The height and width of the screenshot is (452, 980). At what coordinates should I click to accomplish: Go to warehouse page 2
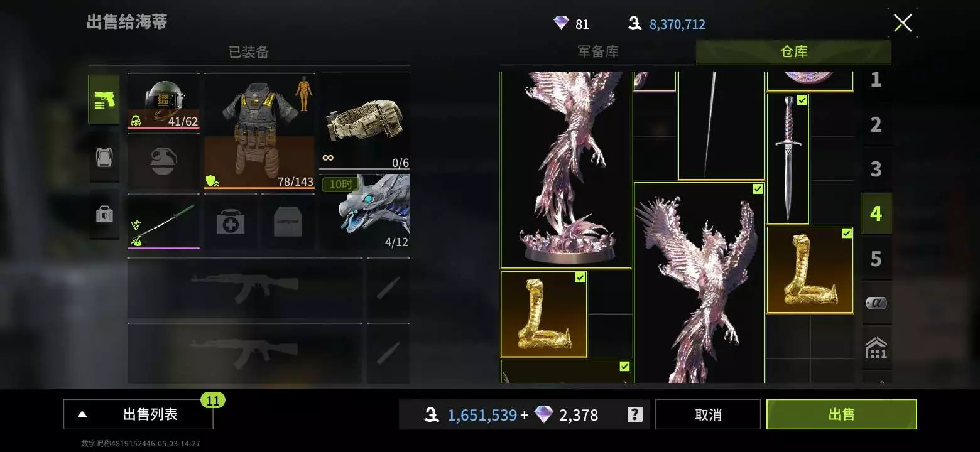pyautogui.click(x=876, y=125)
